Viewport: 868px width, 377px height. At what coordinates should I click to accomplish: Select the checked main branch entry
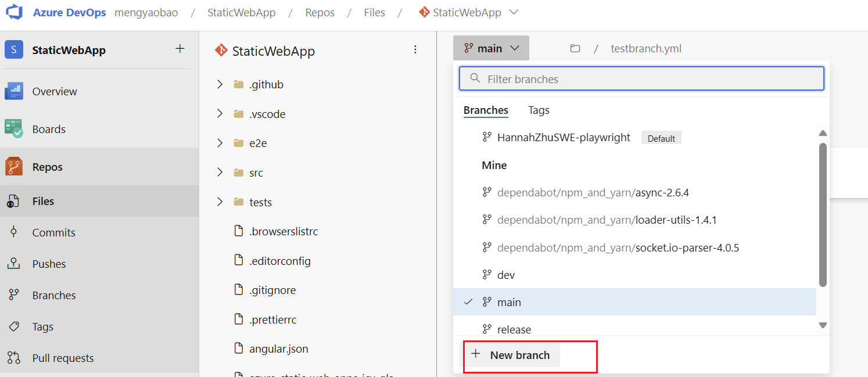(634, 302)
